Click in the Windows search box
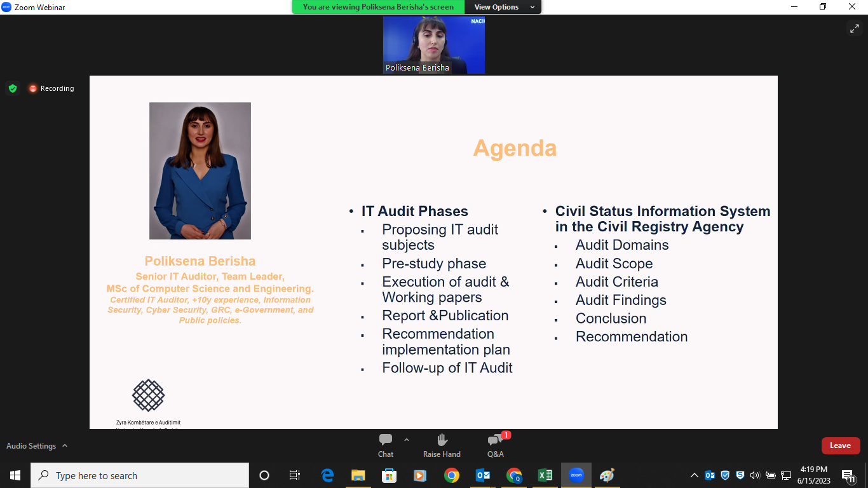Image resolution: width=868 pixels, height=488 pixels. pos(140,475)
